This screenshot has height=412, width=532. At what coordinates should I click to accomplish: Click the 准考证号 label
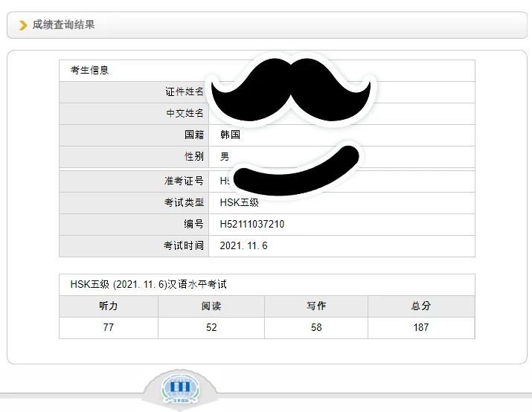pos(184,181)
